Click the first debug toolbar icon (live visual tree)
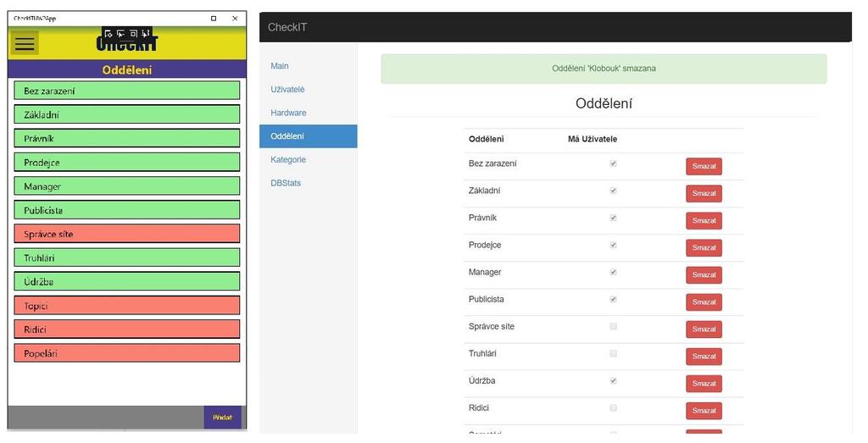The image size is (868, 443). pos(108,34)
